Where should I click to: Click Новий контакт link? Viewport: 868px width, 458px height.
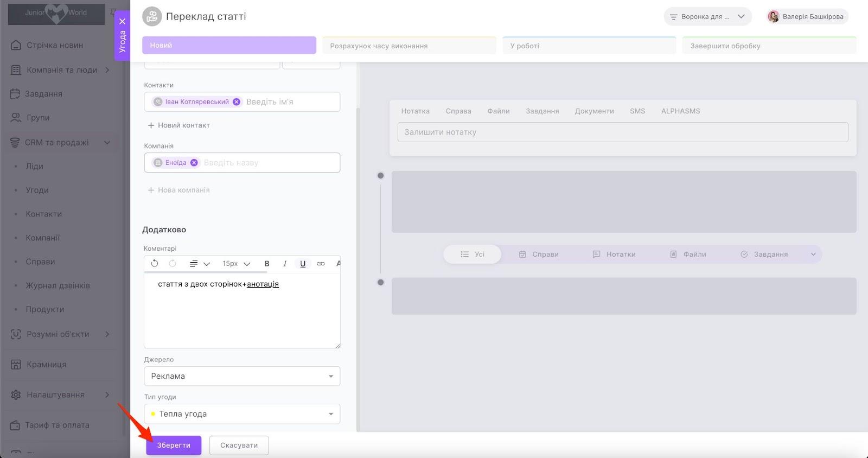click(179, 125)
